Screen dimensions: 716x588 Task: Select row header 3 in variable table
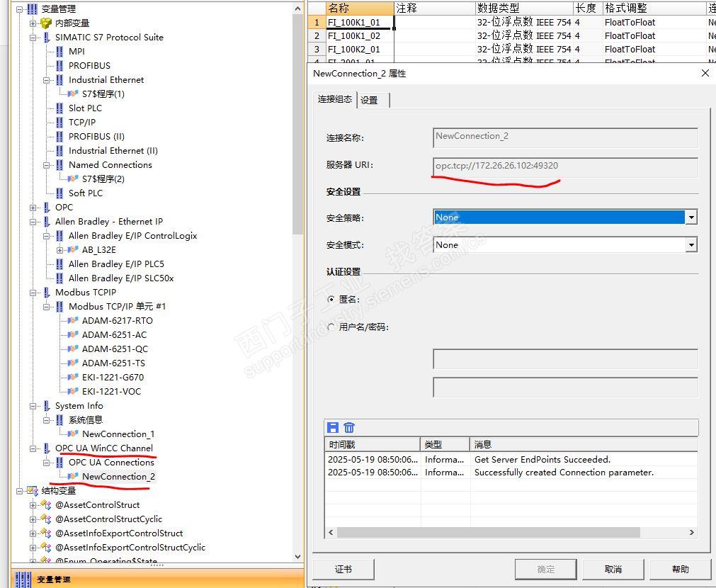click(317, 50)
